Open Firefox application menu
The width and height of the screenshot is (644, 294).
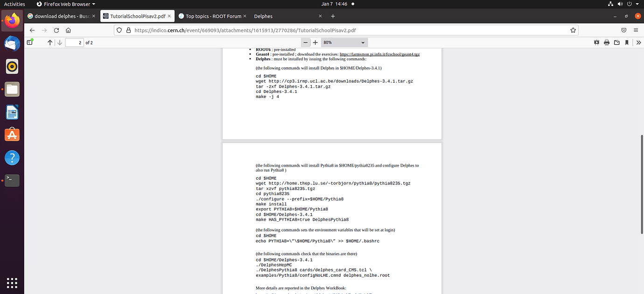click(636, 30)
